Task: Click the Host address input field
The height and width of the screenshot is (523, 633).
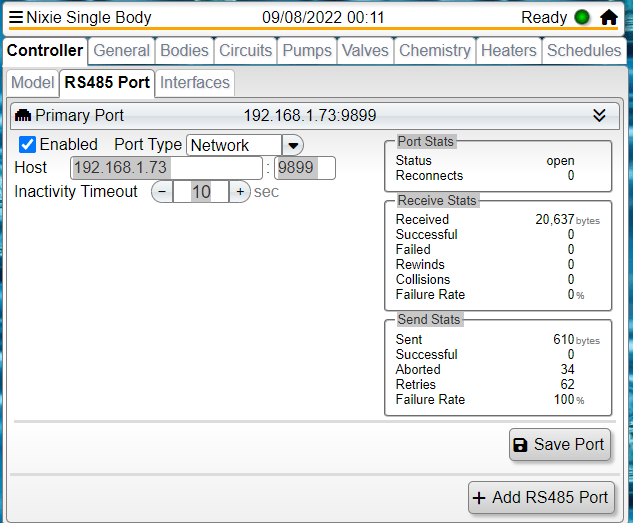Action: coord(166,168)
